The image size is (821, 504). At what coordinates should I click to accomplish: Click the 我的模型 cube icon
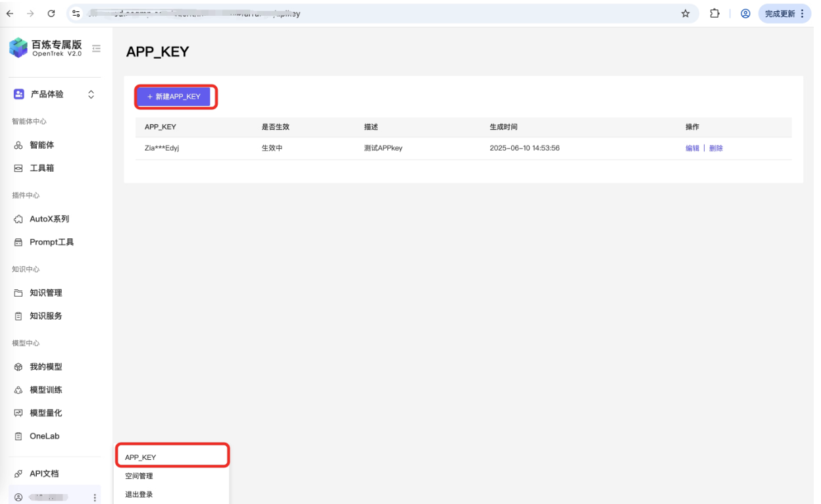18,367
